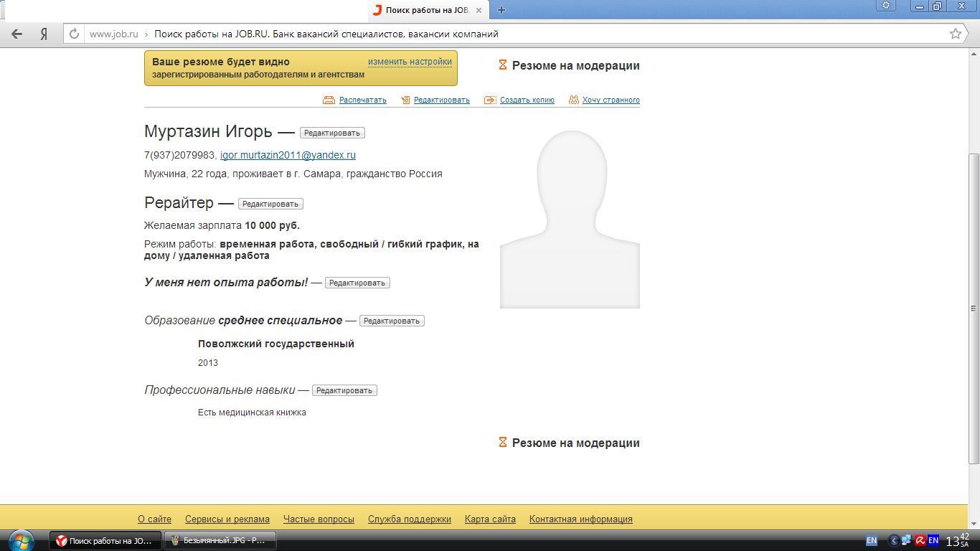Click the network tray icon
Screen dimensions: 980x551
pos(907,540)
